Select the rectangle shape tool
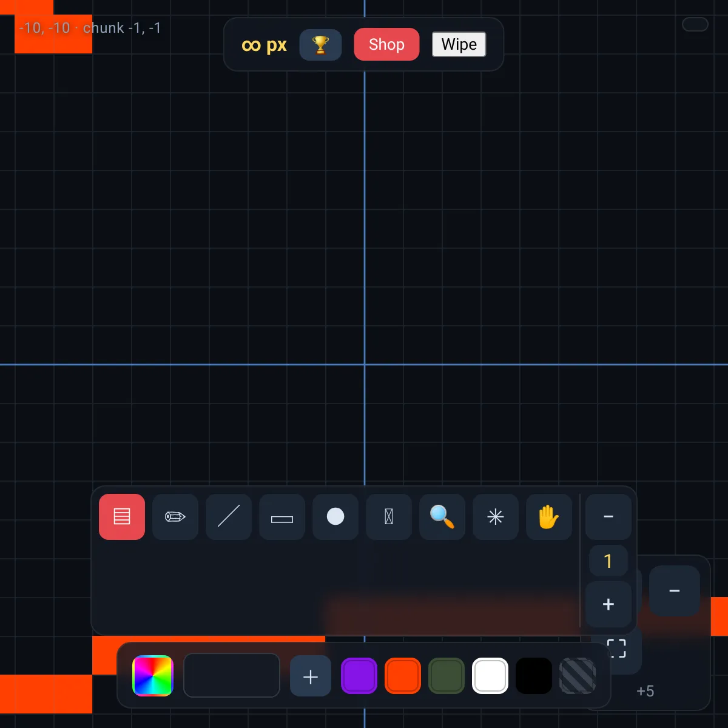 coord(282,517)
